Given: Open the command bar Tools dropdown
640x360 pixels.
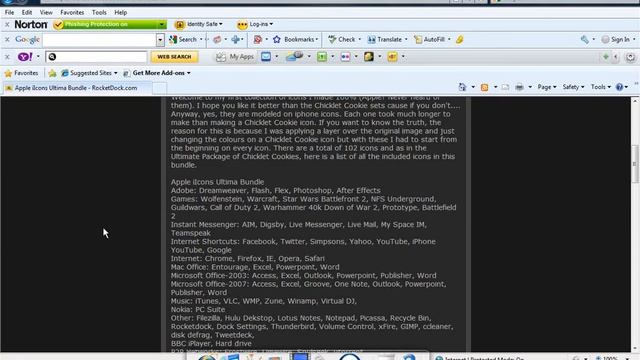Looking at the screenshot, I should click(x=600, y=87).
